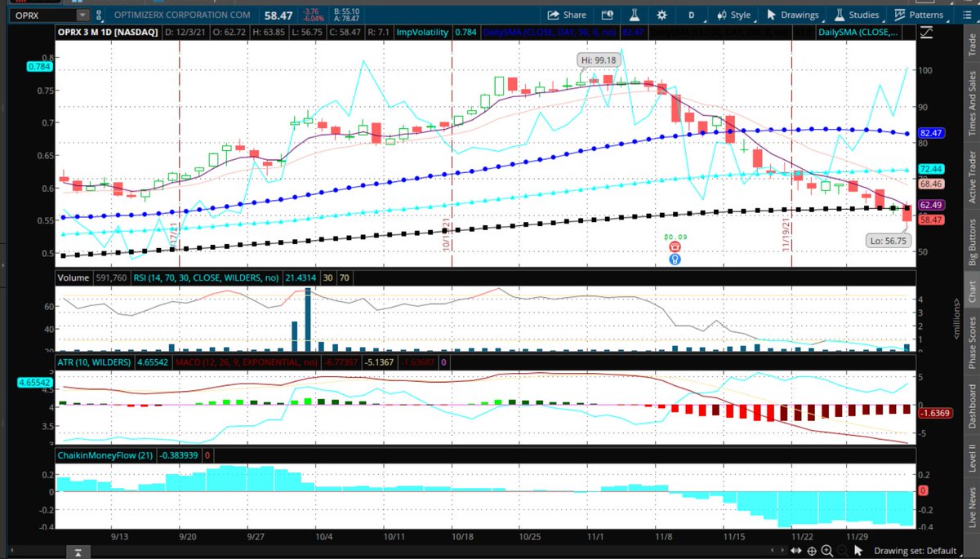Viewport: 980px width, 559px height.
Task: Click the OPRX 3 M 1D NASDAQ label
Action: [x=109, y=33]
